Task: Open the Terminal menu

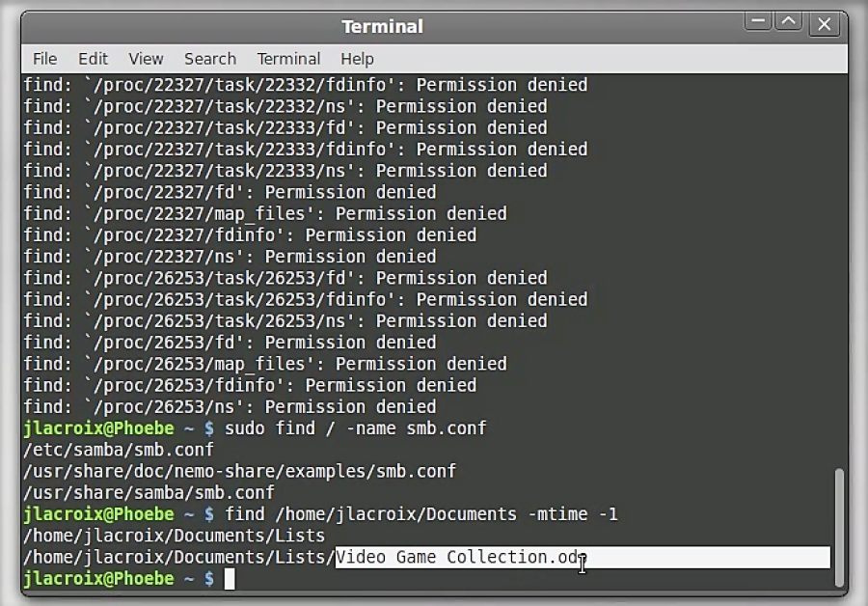Action: click(x=288, y=59)
